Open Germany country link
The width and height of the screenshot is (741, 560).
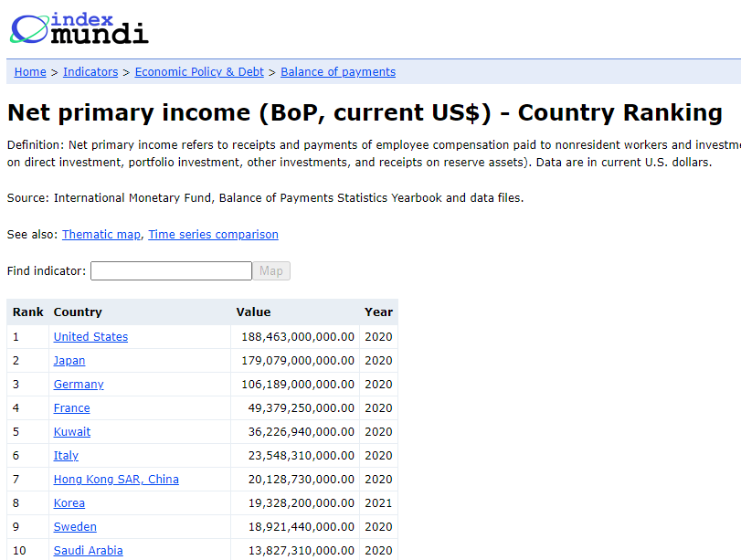tap(79, 385)
